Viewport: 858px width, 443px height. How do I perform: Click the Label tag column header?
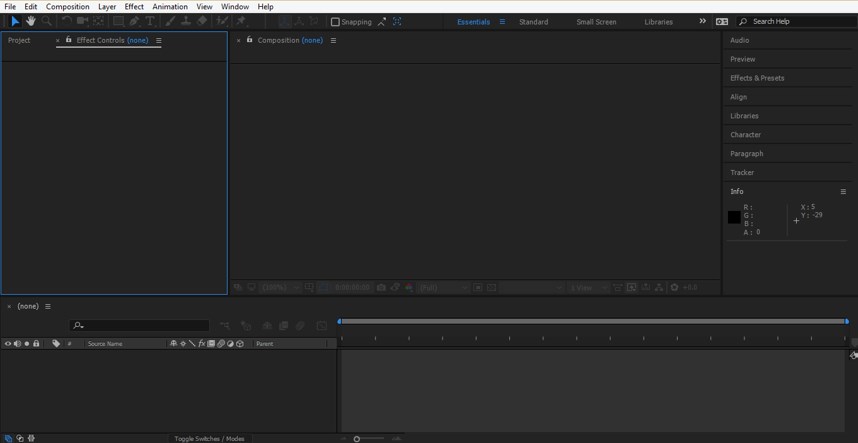click(56, 344)
